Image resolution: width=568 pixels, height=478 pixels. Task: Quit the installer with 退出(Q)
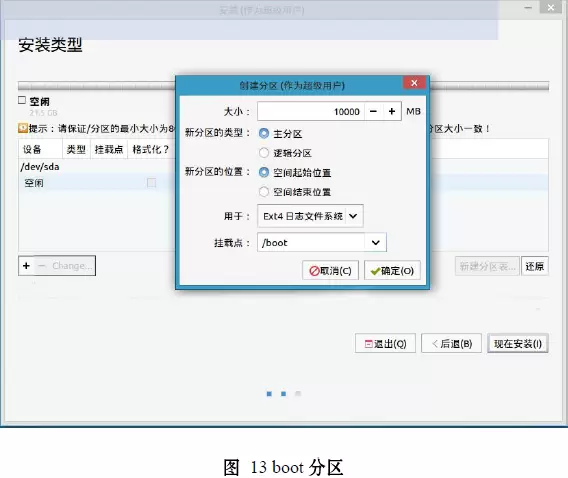tap(385, 343)
